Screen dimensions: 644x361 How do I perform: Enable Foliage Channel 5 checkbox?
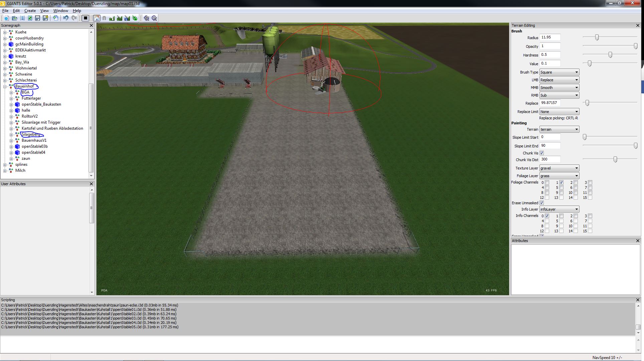[561, 188]
